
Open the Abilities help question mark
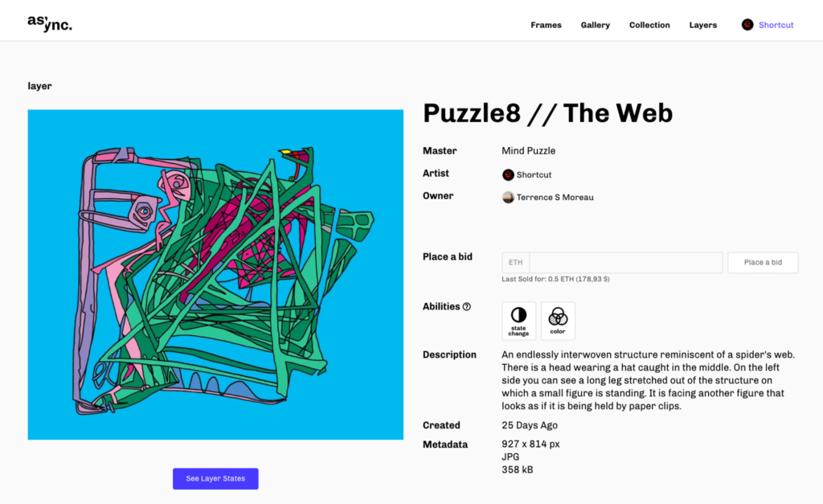point(467,306)
